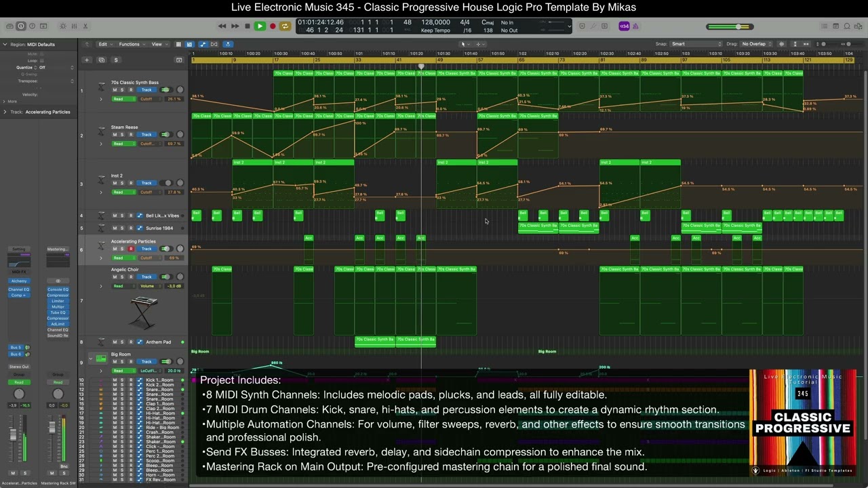
Task: Mute the Angelic Choir track
Action: click(x=115, y=277)
